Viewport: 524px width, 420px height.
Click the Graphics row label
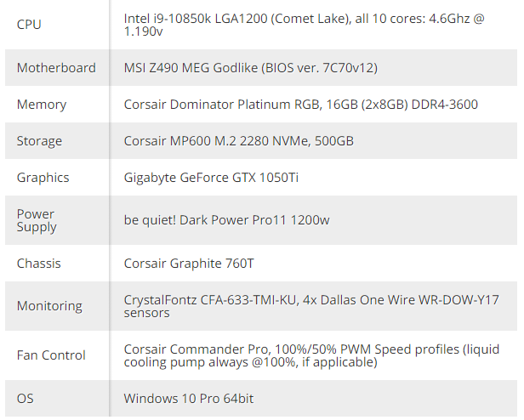coord(43,178)
